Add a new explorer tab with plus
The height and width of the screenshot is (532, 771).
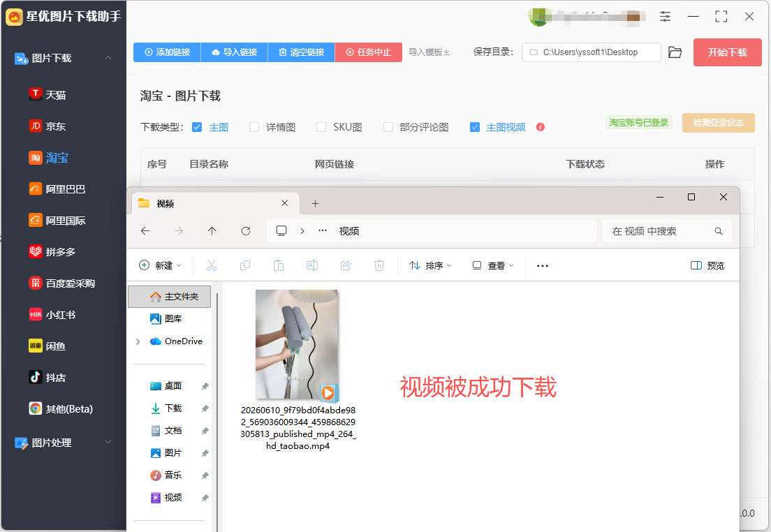(315, 204)
